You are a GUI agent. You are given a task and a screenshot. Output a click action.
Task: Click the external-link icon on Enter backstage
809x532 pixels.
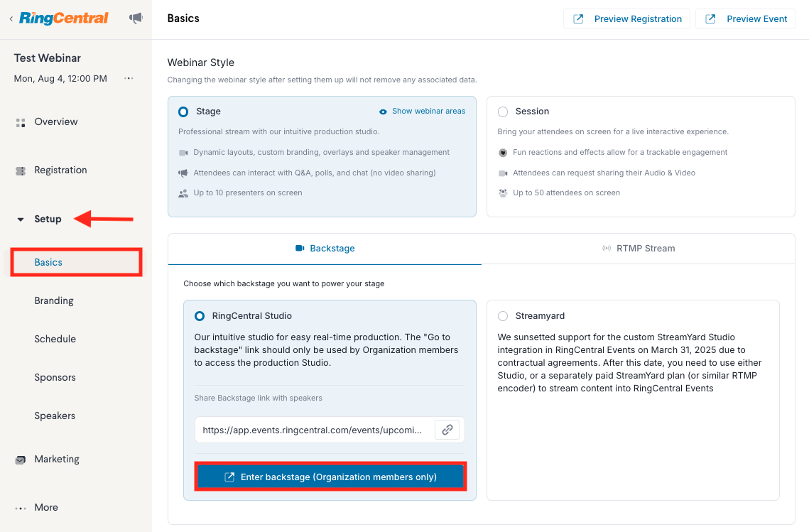(x=229, y=477)
